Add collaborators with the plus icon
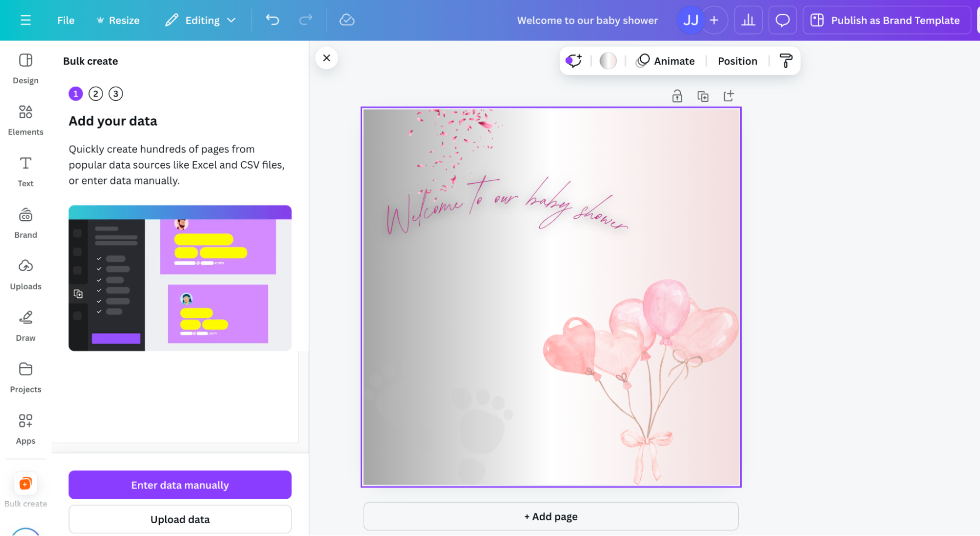Screen dimensions: 980x536 click(714, 20)
